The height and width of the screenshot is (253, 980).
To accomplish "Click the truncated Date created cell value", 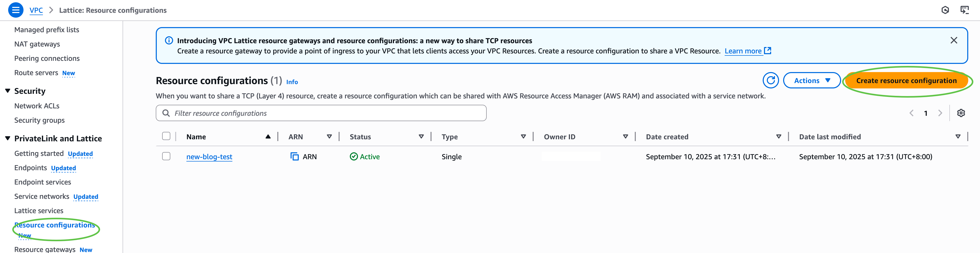I will pyautogui.click(x=710, y=157).
